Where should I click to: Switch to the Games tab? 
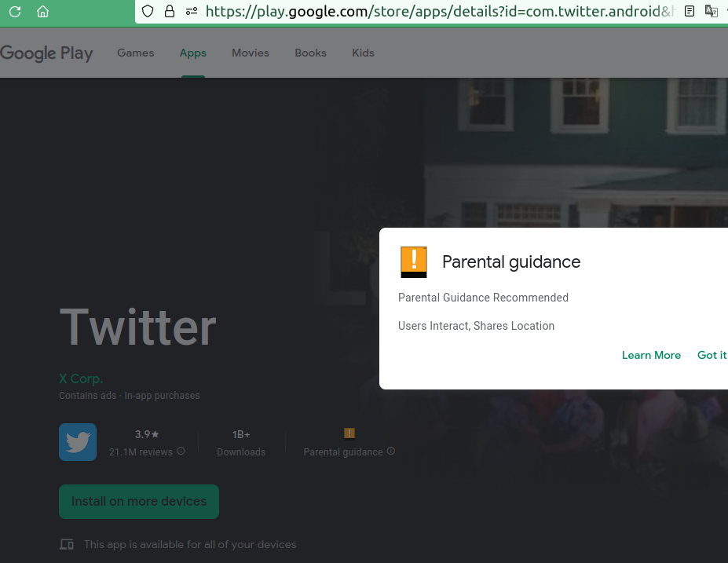click(136, 53)
